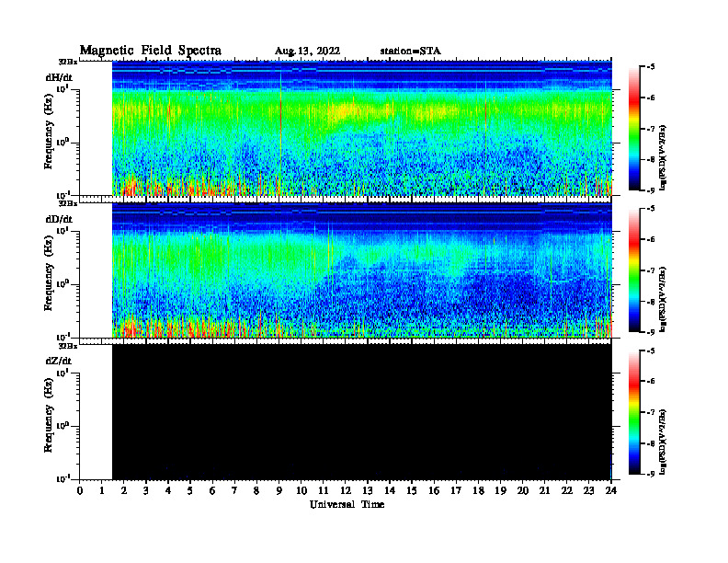Click hour 17 on the Universal Time axis
The height and width of the screenshot is (563, 728).
tap(456, 490)
